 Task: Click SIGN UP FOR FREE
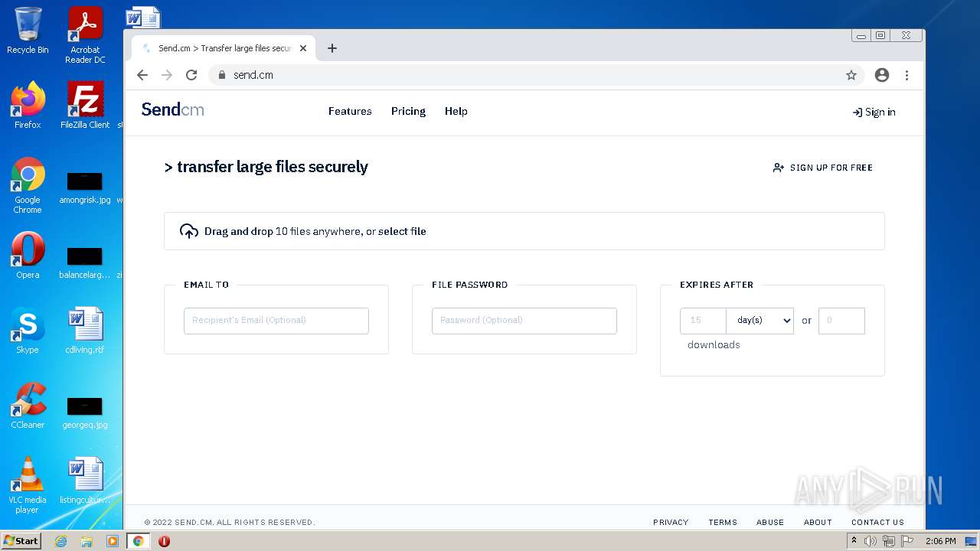(x=823, y=168)
